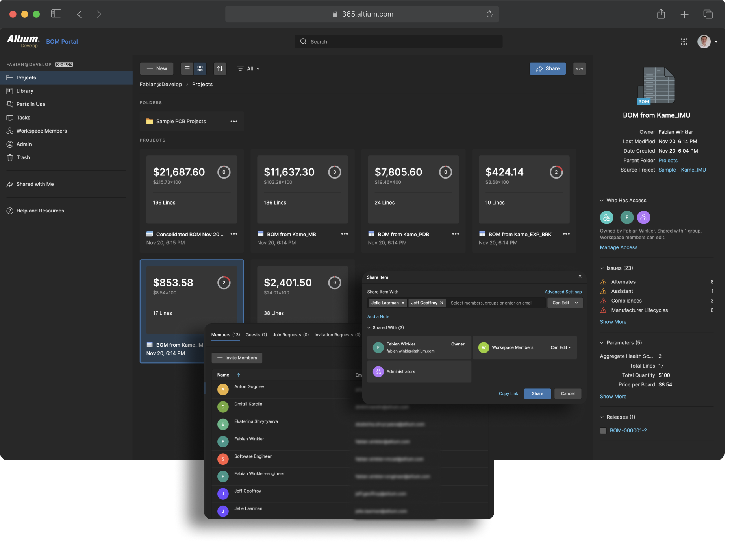Open Trash in the sidebar
756x543 pixels.
[x=23, y=157]
